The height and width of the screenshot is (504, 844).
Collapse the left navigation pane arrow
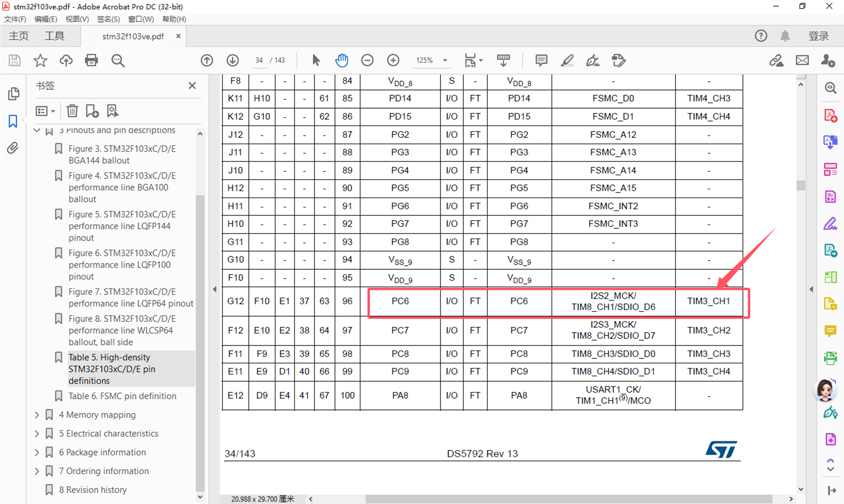[x=215, y=289]
